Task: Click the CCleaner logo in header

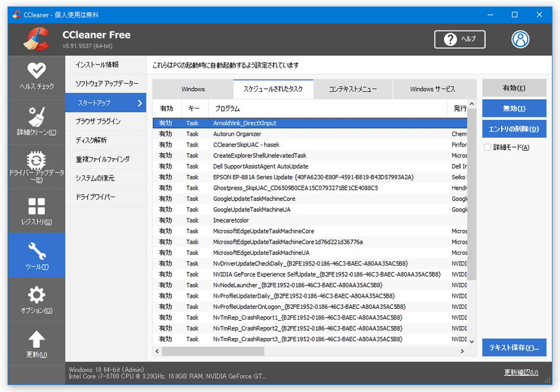Action: pyautogui.click(x=37, y=39)
